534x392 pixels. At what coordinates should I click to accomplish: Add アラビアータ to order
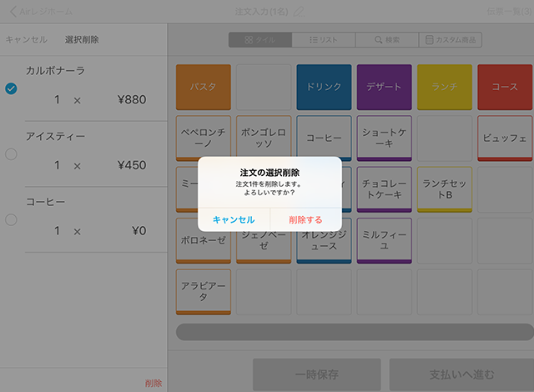(204, 292)
